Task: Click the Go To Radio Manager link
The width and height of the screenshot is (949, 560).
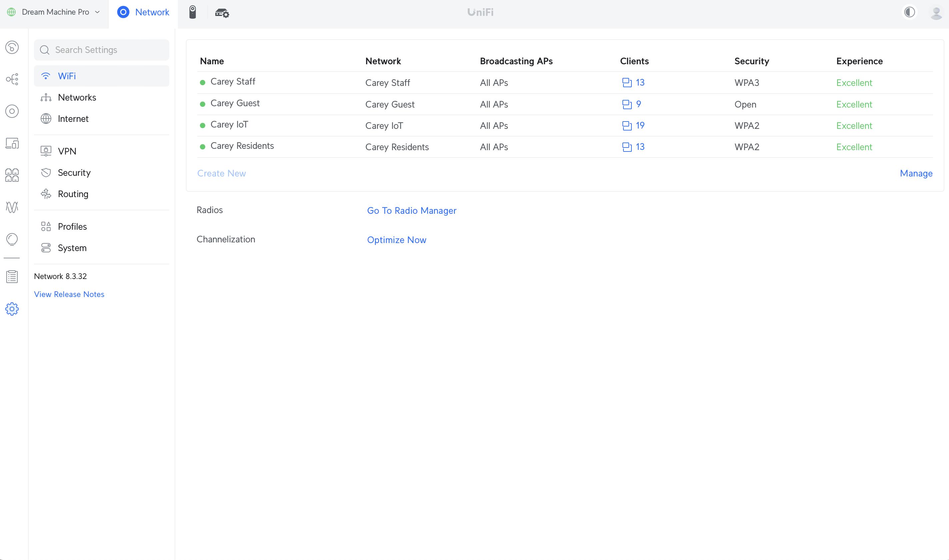Action: (412, 210)
